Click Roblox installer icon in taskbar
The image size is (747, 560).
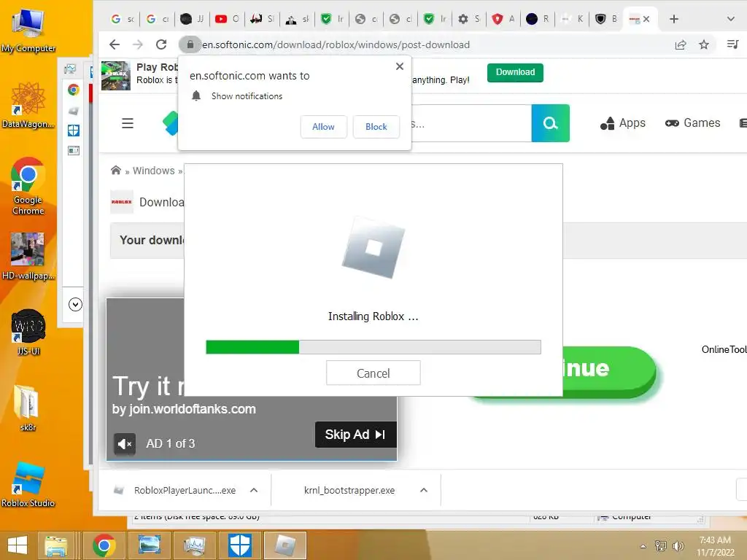tap(285, 545)
